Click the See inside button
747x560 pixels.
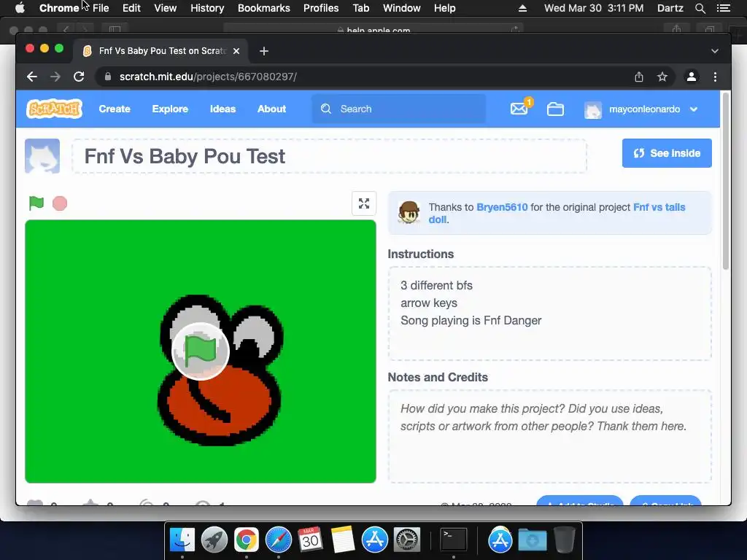point(667,153)
